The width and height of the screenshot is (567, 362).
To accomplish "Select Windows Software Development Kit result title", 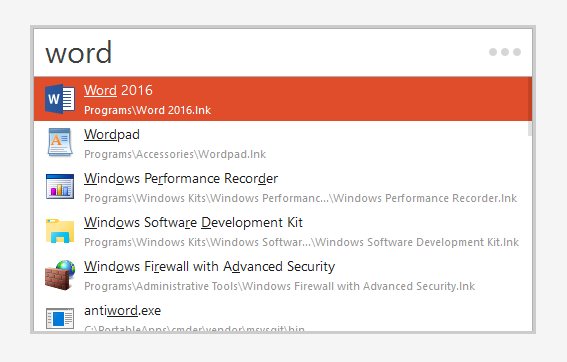I will pyautogui.click(x=193, y=223).
